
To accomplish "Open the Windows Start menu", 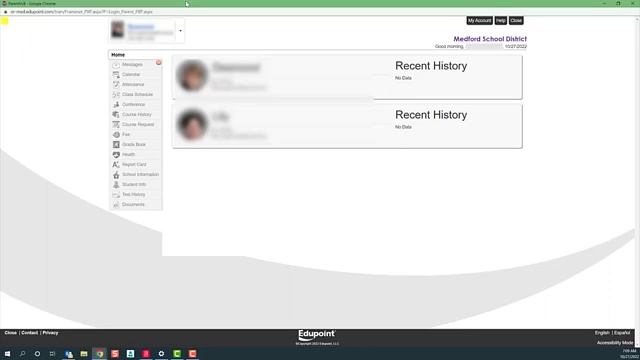I will (x=7, y=354).
